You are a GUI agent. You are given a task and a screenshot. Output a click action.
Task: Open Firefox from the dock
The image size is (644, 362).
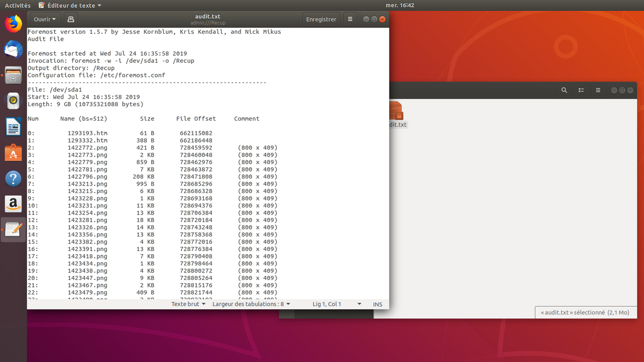click(13, 24)
